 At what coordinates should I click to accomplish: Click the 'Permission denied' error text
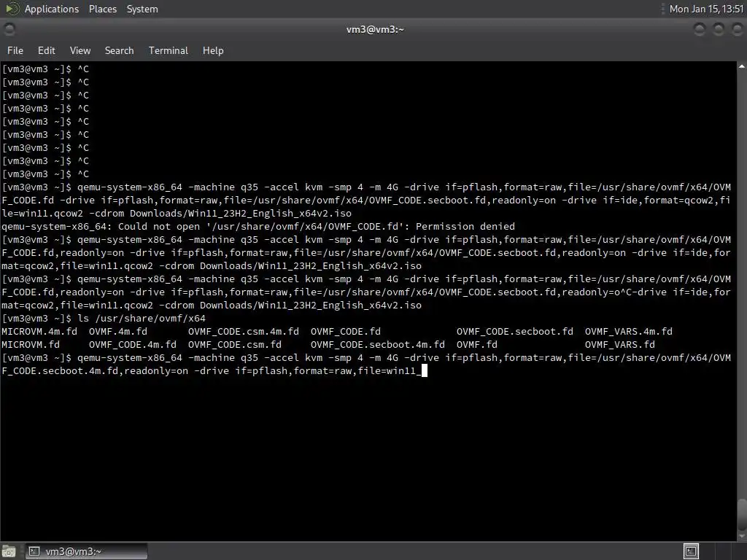tap(465, 226)
